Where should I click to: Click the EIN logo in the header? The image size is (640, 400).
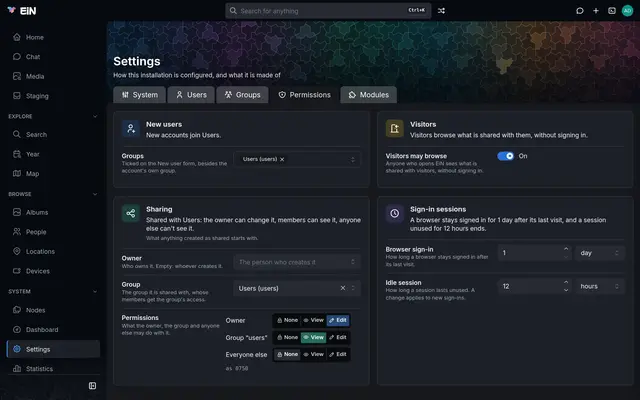[22, 11]
